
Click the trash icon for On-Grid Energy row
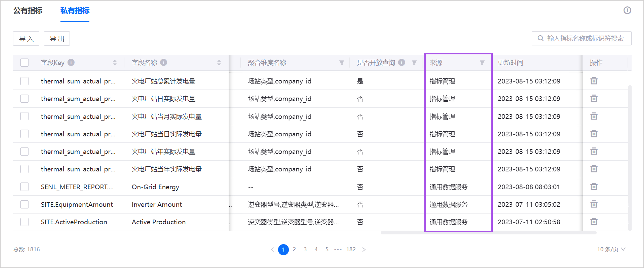tap(594, 187)
